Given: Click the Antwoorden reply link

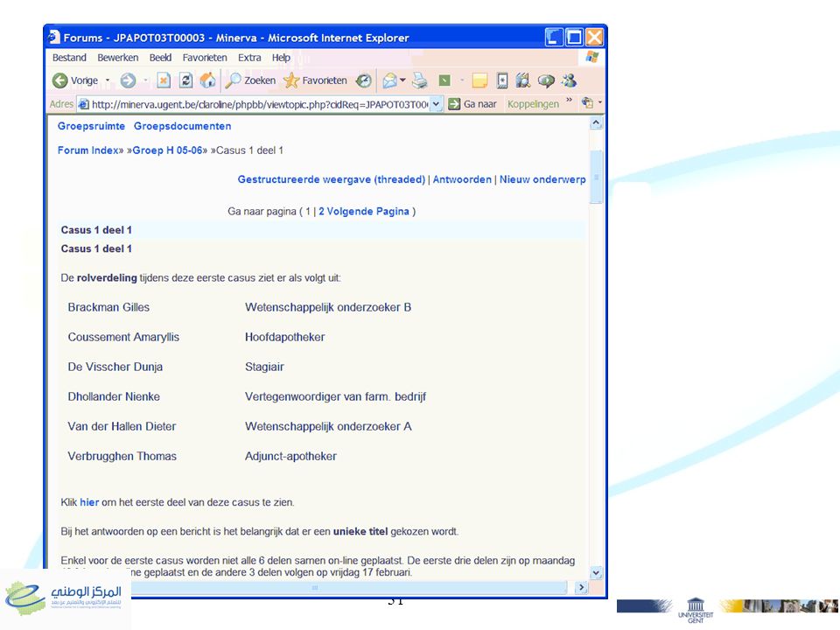Looking at the screenshot, I should click(462, 179).
